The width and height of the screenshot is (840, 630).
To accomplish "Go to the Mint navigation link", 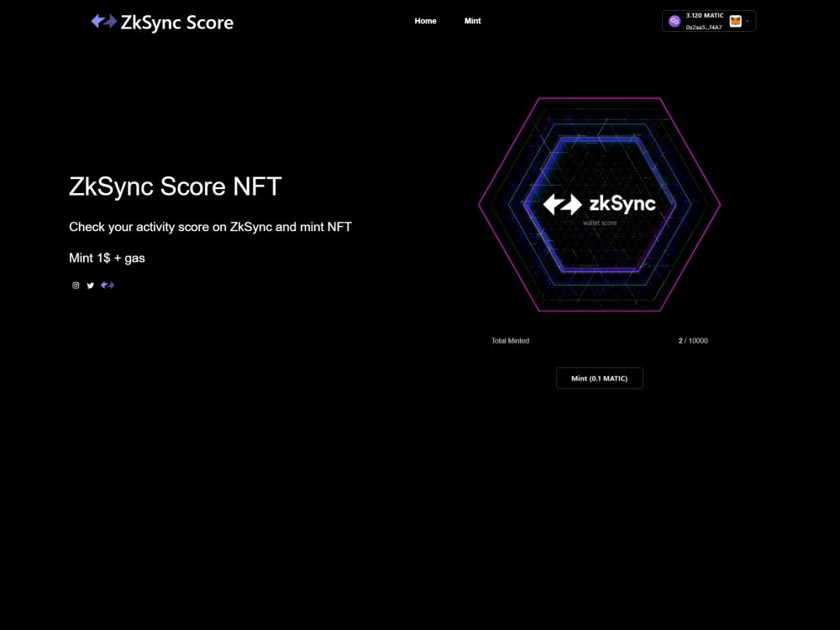I will click(472, 21).
